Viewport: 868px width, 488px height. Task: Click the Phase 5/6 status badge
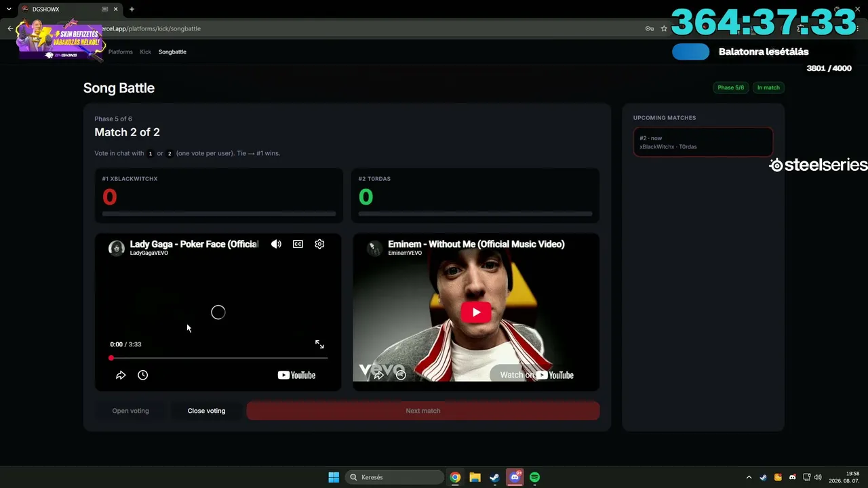click(731, 87)
